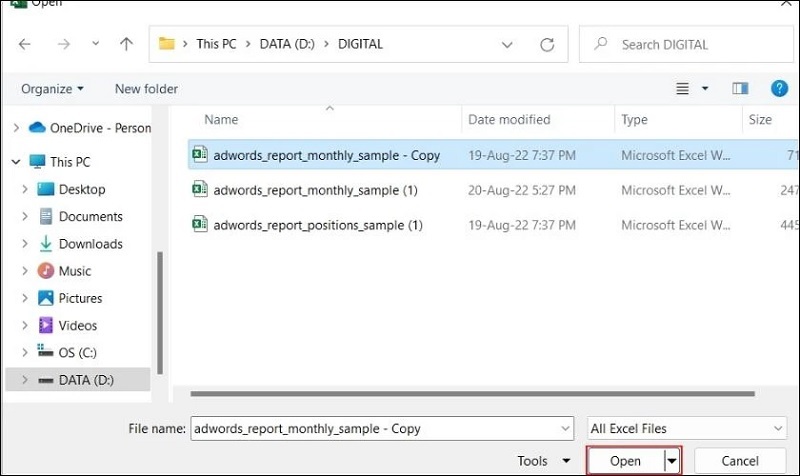Image resolution: width=800 pixels, height=476 pixels.
Task: Click the Back navigation arrow
Action: click(25, 44)
